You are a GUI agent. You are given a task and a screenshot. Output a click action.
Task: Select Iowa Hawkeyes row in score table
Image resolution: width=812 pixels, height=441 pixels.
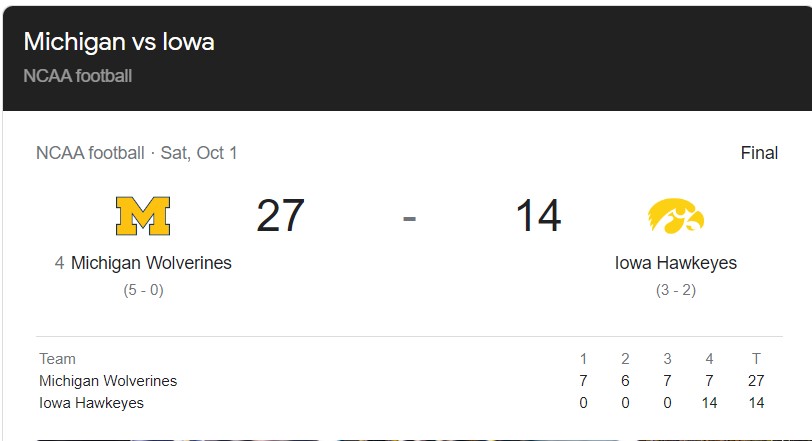click(x=91, y=403)
